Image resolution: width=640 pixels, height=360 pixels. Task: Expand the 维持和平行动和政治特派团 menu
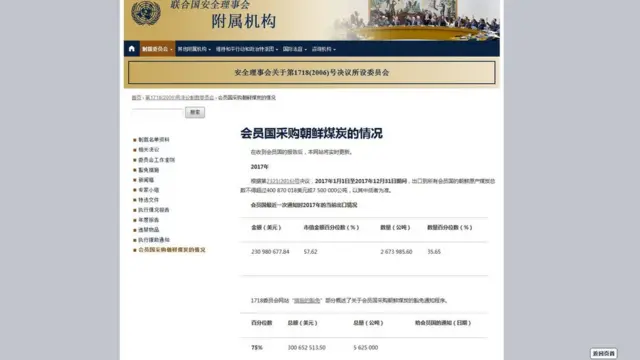point(247,49)
